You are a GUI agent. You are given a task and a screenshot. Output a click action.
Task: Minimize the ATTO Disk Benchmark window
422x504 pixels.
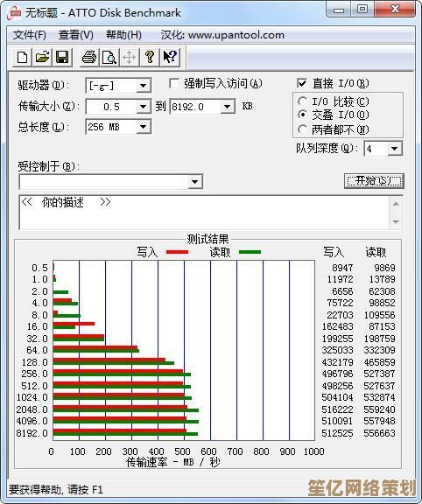click(x=339, y=10)
